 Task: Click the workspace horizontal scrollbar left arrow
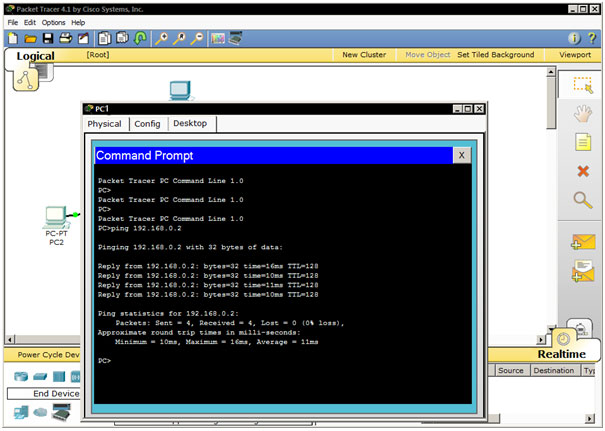(x=10, y=340)
